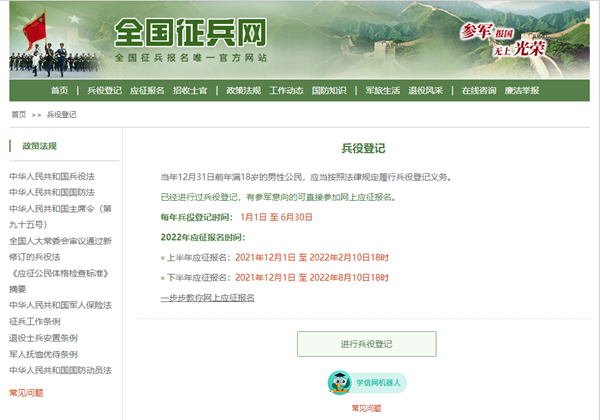
Task: Open 中华人民共和国军人保险法 sidebar link
Action: 60,305
